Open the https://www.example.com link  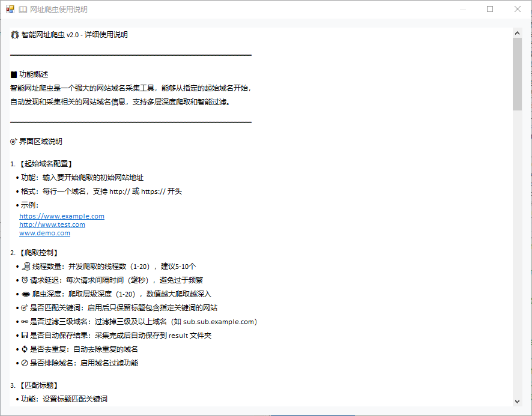(x=61, y=216)
